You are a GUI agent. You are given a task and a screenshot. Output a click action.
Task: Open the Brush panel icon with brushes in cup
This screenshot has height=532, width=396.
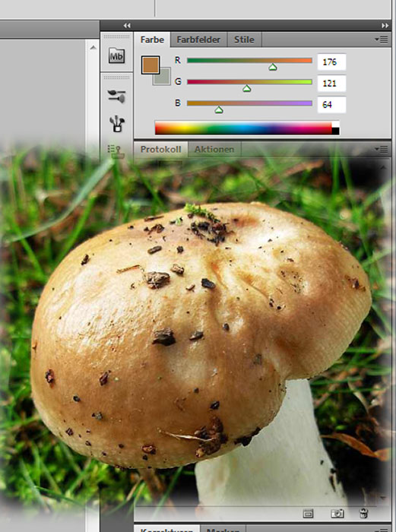117,123
